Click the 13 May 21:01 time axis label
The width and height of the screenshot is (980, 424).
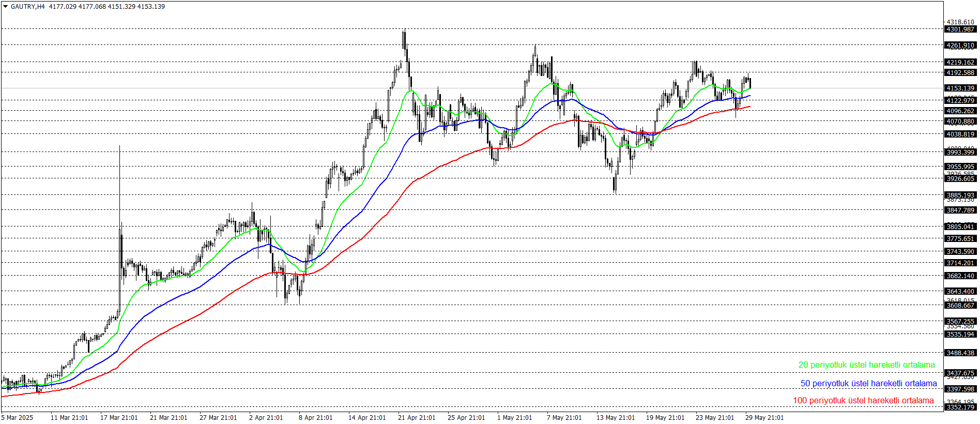[616, 418]
